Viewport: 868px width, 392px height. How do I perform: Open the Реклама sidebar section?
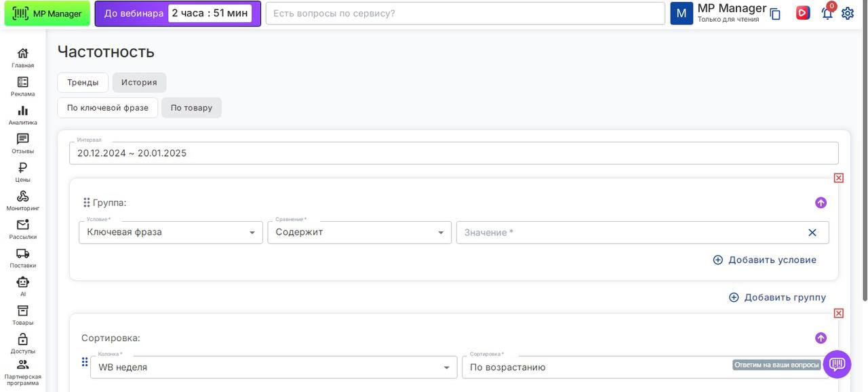tap(22, 87)
